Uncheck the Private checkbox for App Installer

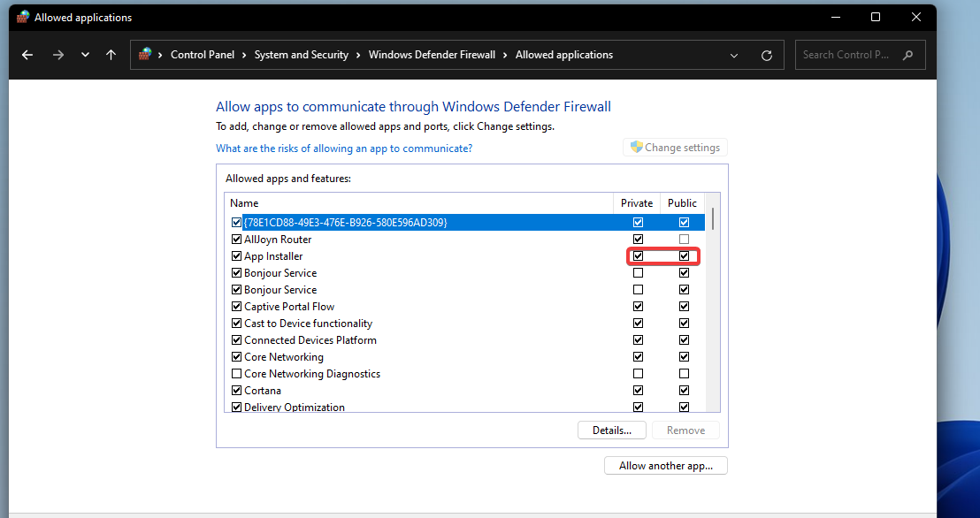tap(638, 255)
